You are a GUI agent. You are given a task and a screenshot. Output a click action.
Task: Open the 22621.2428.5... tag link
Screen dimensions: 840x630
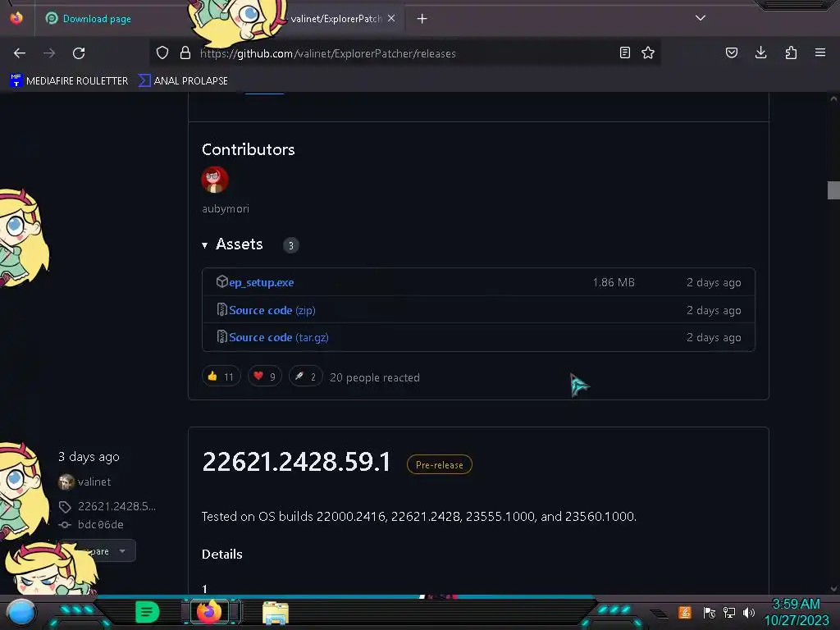click(x=116, y=506)
